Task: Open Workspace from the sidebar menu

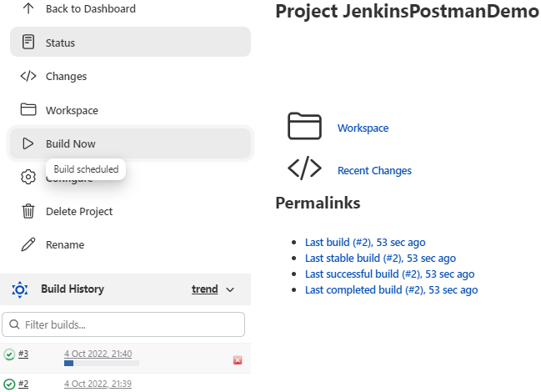Action: [73, 110]
